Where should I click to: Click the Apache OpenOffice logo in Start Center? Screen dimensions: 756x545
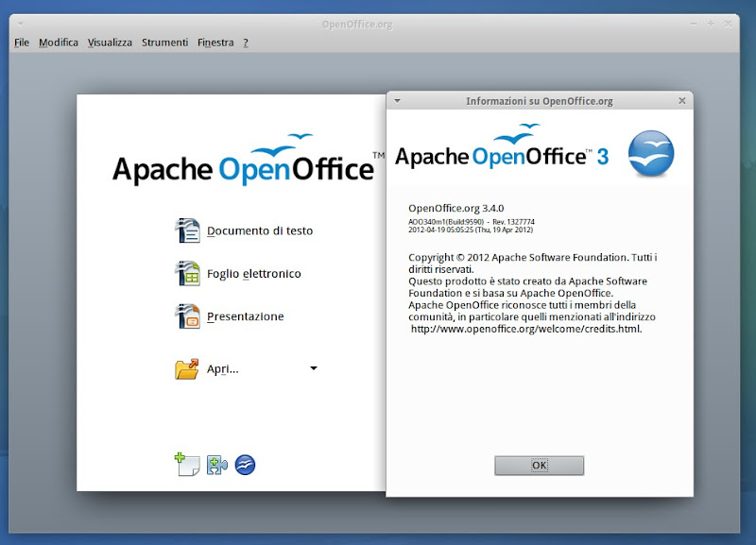(x=249, y=160)
